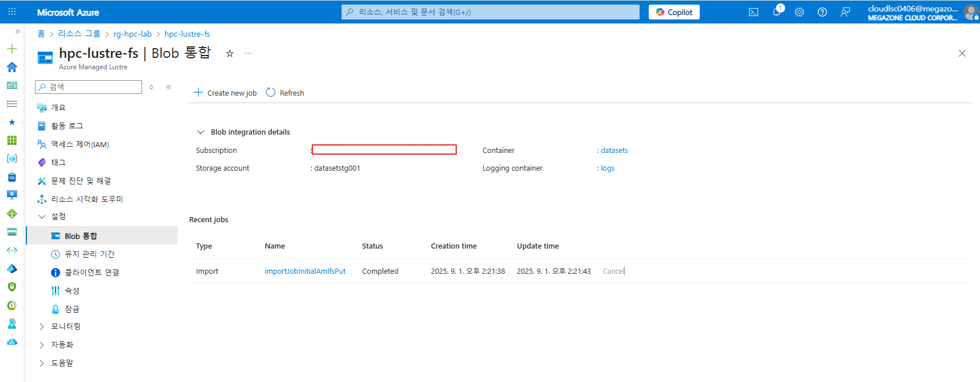Click the 홈 breadcrumb link
The image size is (980, 382).
pos(41,34)
